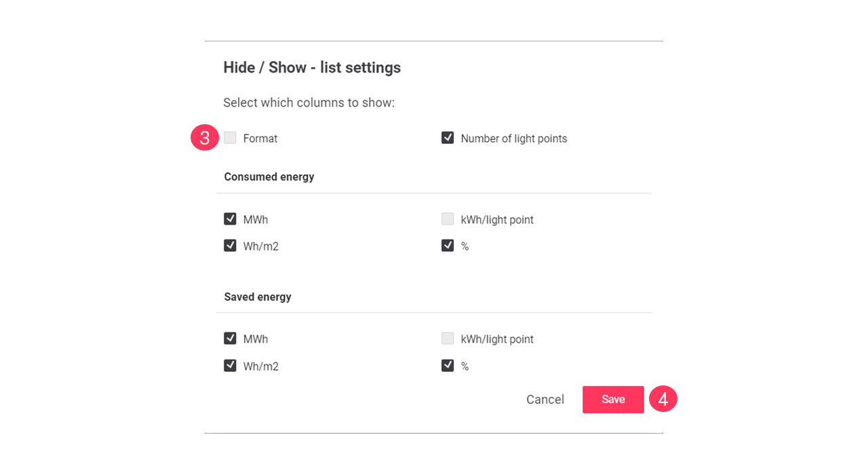Click the Hide / Show dialog title
868x475 pixels.
(x=311, y=67)
